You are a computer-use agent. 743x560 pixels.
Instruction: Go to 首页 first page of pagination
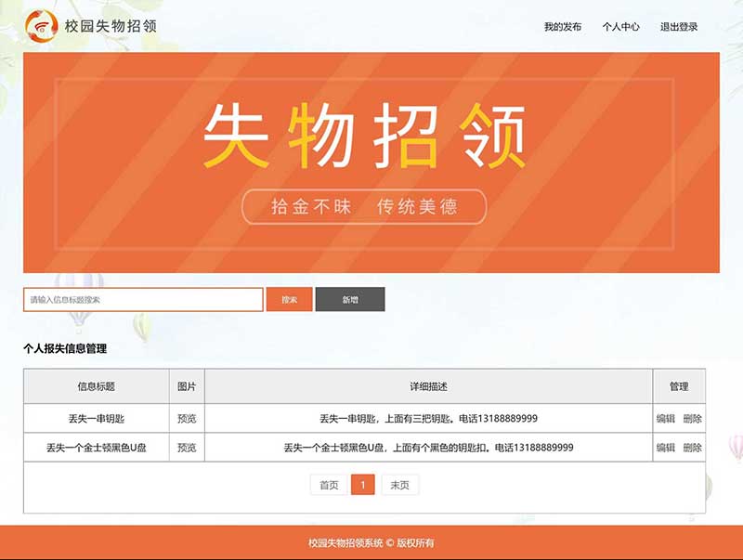pyautogui.click(x=329, y=485)
